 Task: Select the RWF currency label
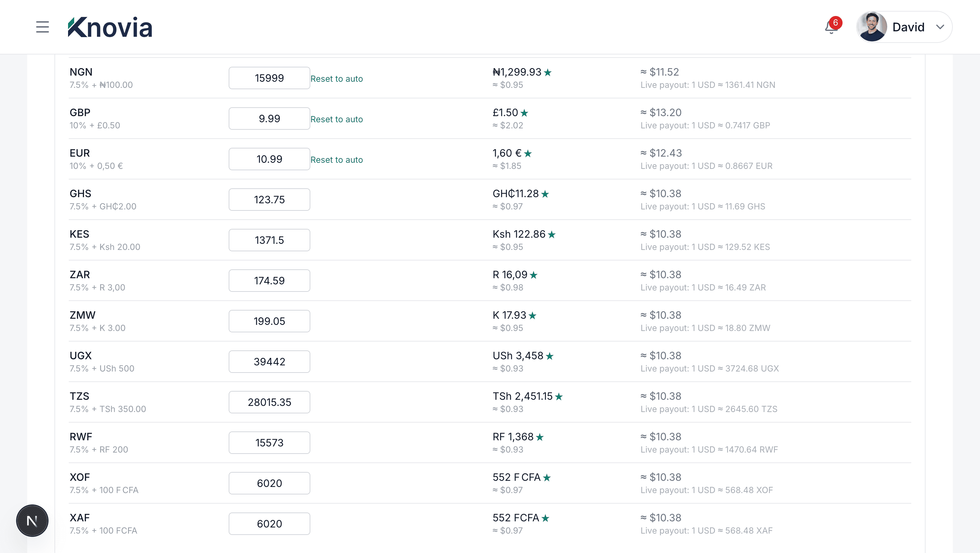pyautogui.click(x=81, y=437)
